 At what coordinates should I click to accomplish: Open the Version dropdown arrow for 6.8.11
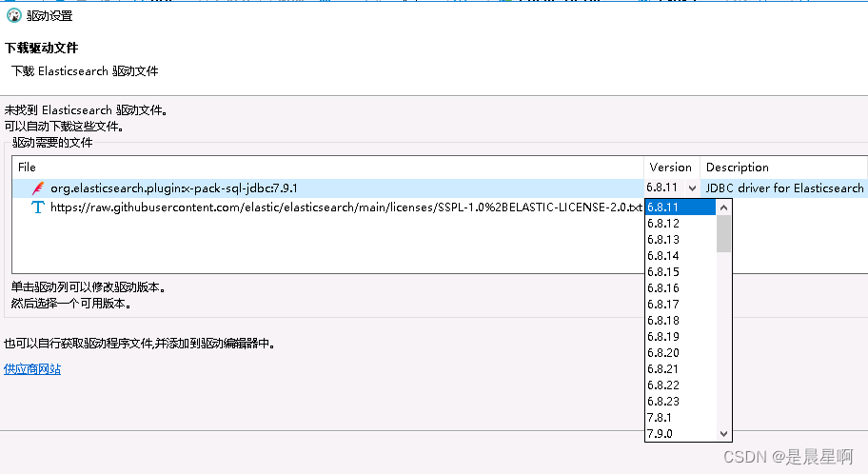(x=692, y=188)
